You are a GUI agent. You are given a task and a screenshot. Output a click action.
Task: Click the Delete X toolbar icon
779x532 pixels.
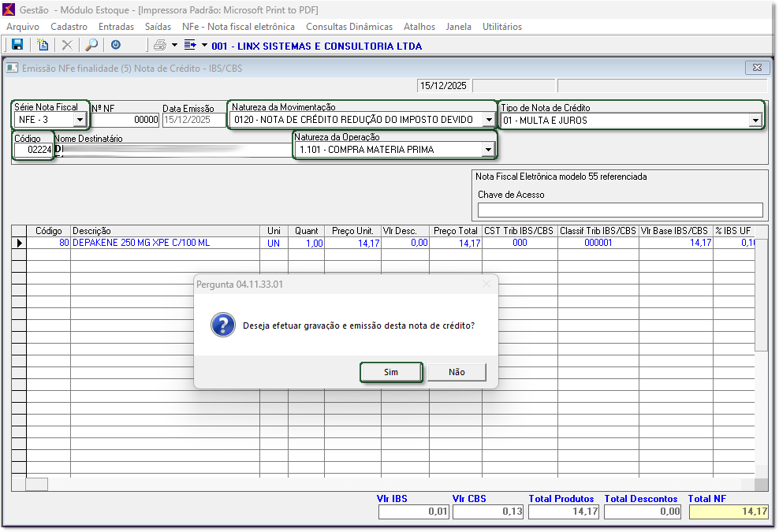click(x=67, y=46)
